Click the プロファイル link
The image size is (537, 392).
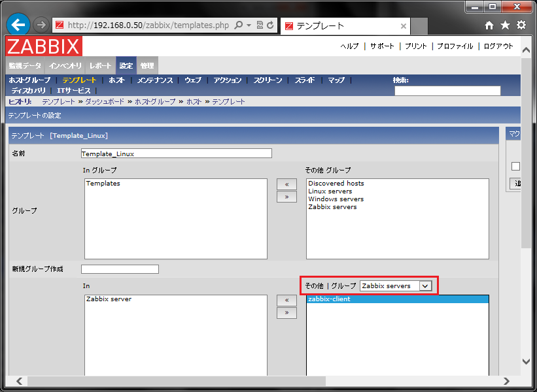[455, 46]
